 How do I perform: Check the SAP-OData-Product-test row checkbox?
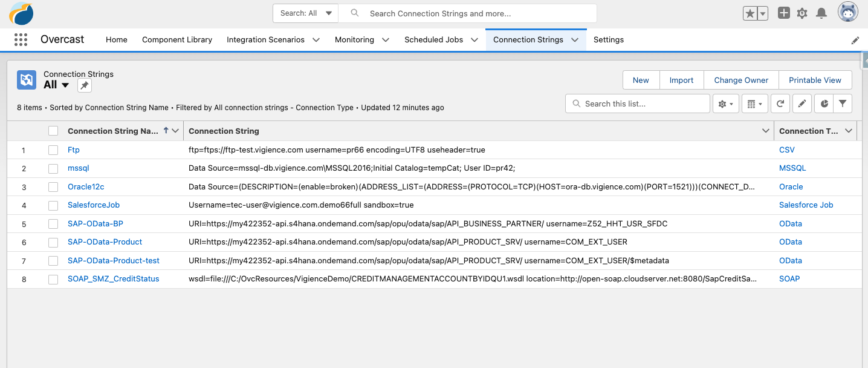click(53, 260)
